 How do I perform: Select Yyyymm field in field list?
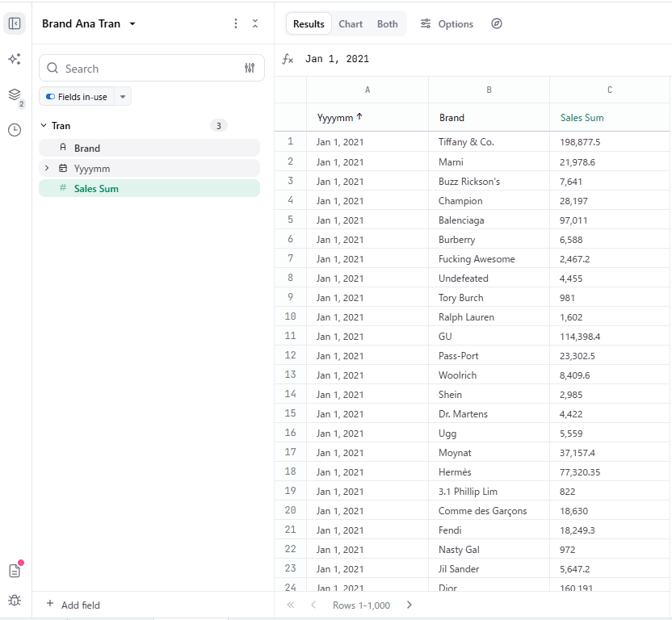coord(149,168)
